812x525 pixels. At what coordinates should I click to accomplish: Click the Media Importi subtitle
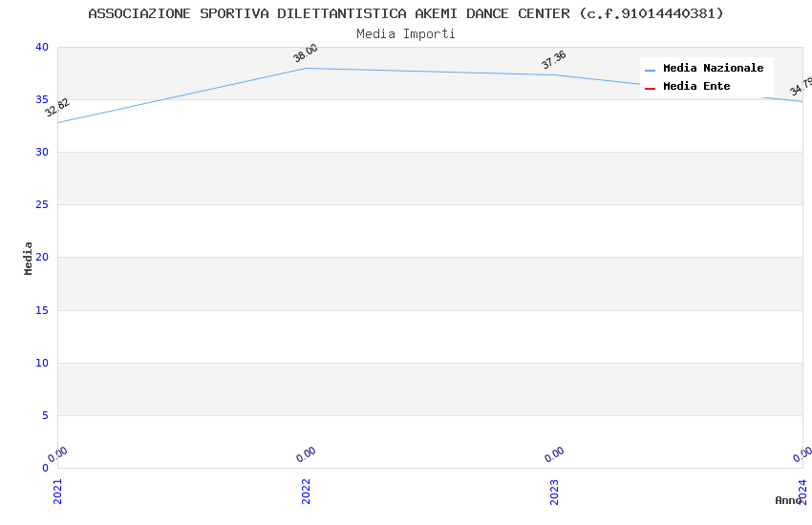tap(406, 34)
